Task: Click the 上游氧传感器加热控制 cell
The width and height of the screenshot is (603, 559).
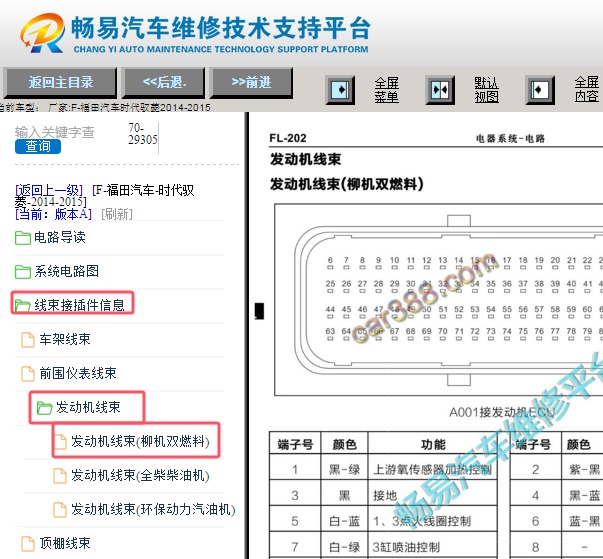Action: [432, 469]
